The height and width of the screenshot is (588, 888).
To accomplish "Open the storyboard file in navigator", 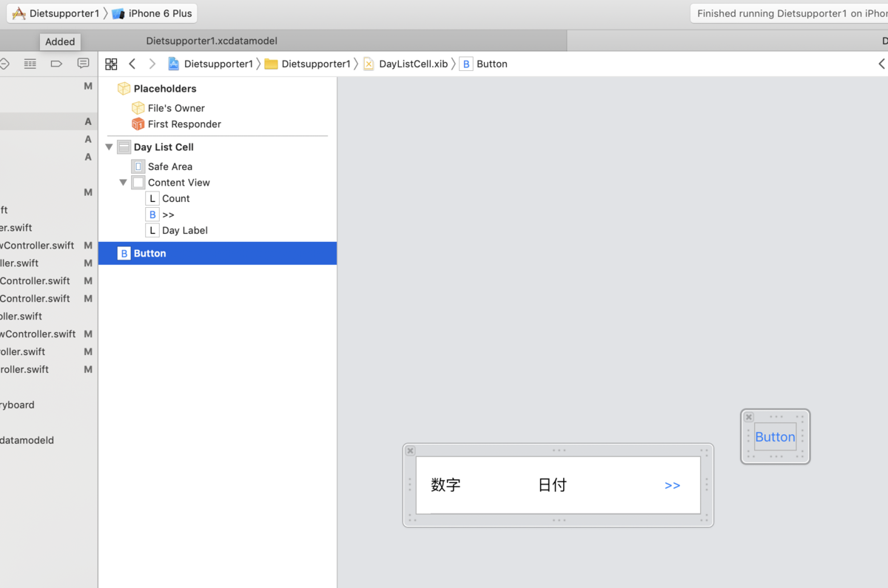I will click(17, 405).
